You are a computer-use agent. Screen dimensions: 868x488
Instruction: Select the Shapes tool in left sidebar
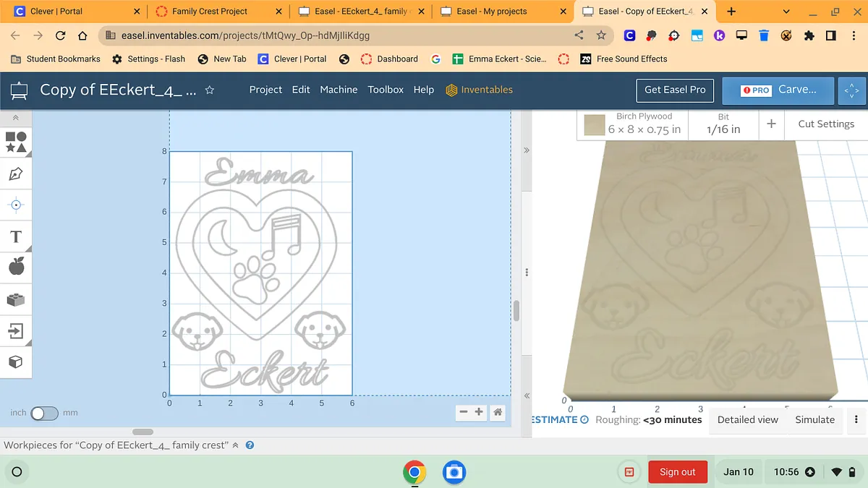tap(16, 142)
